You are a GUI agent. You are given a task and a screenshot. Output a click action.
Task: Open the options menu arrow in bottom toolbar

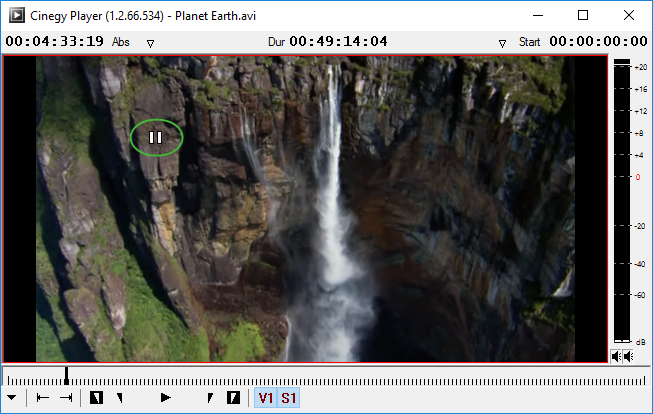tap(12, 397)
